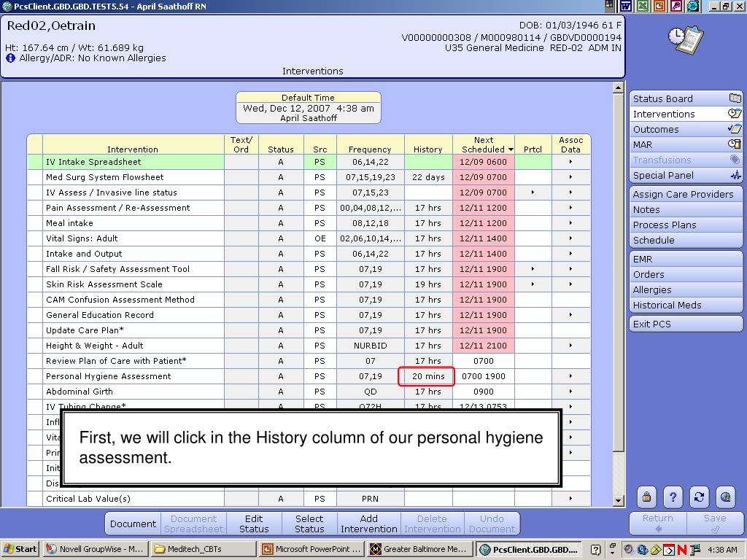Switch to Greater Baltimore Me... taskbar window

(x=420, y=549)
